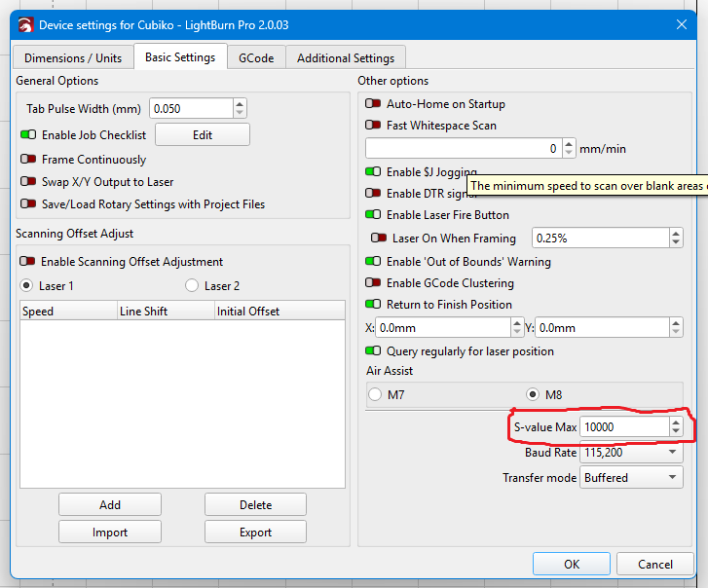Click the Y finish position field
Image resolution: width=708 pixels, height=588 pixels.
603,328
